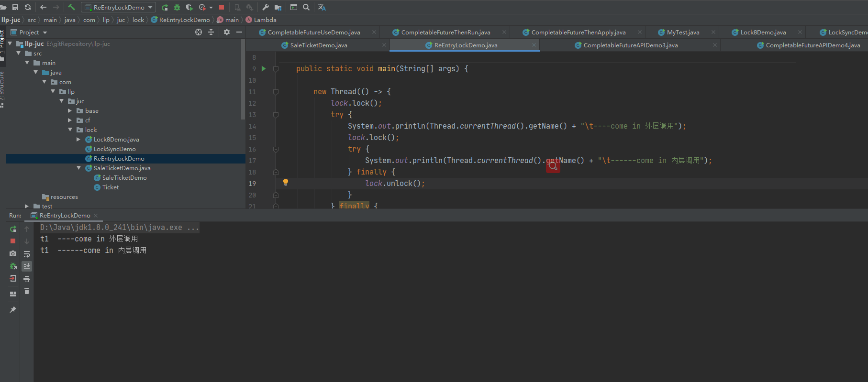Click the 'lock' breadcrumb in navigation bar
Screen dimensions: 868x382
tap(138, 20)
